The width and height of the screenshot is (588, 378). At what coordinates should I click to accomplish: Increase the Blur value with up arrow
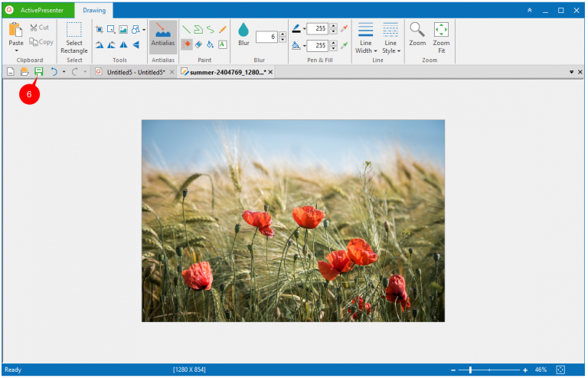click(283, 34)
